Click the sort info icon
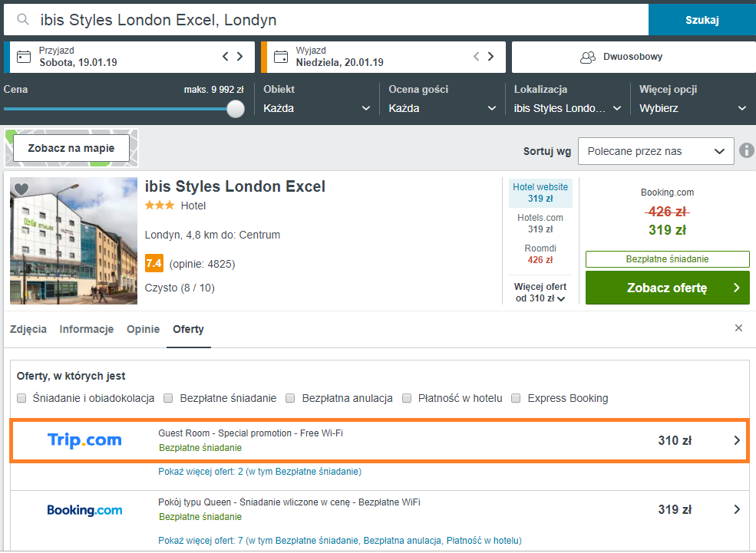756x553 pixels. [746, 151]
